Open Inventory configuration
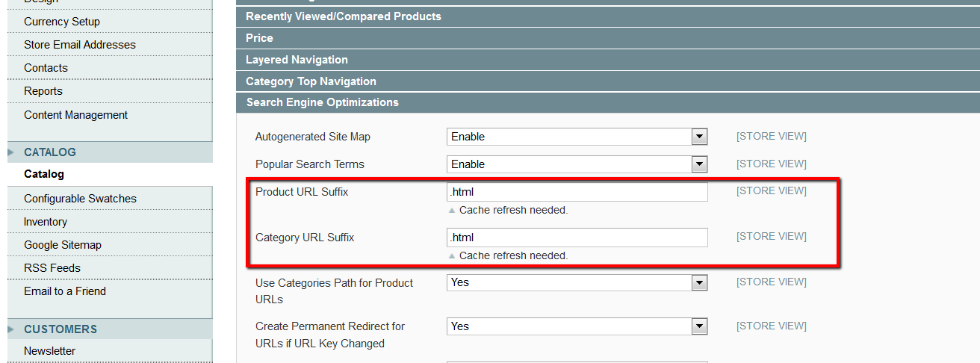Image resolution: width=980 pixels, height=363 pixels. click(x=46, y=222)
